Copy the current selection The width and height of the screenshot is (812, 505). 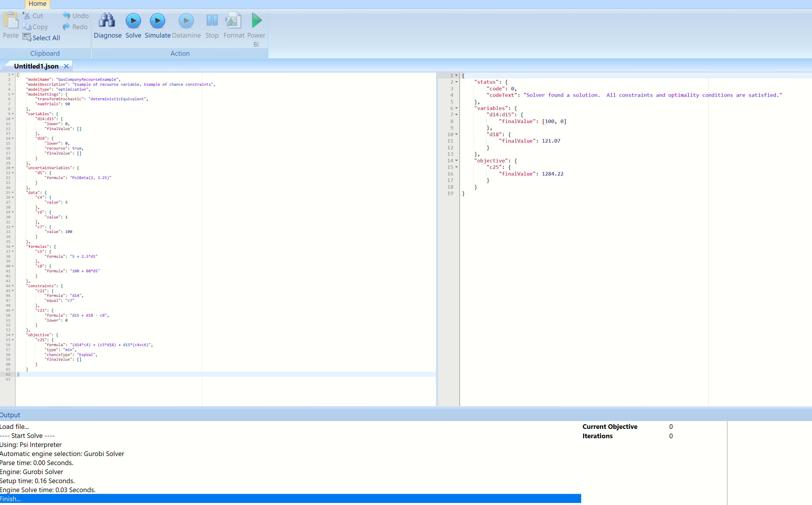pyautogui.click(x=35, y=27)
